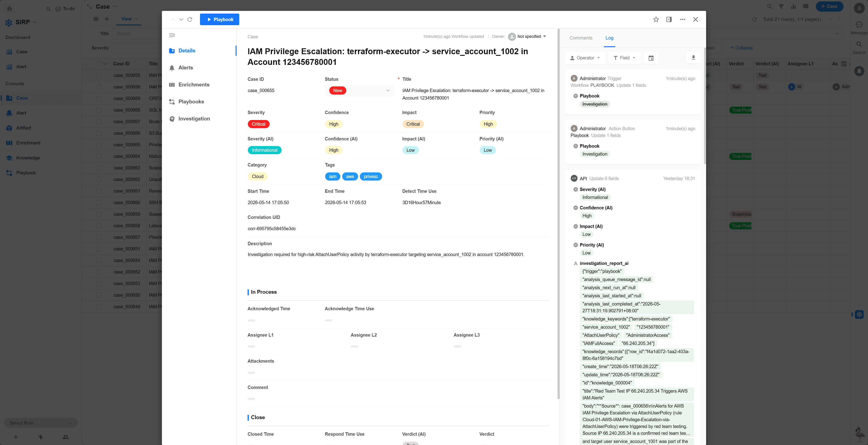The height and width of the screenshot is (445, 868).
Task: Tick the checkbox for case_000666 row
Action: click(99, 133)
